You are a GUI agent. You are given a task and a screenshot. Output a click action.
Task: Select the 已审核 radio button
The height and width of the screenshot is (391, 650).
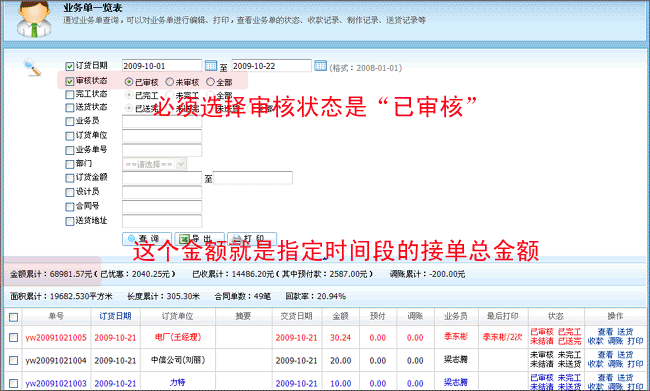(129, 82)
